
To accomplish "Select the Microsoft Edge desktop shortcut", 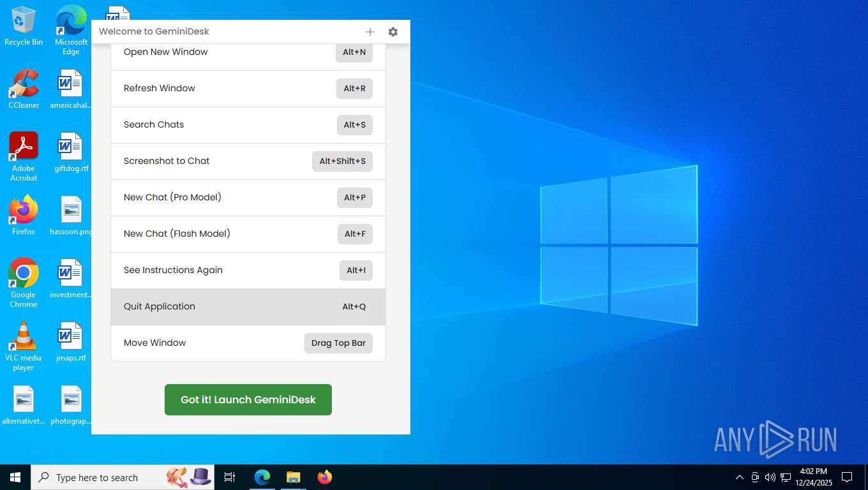I will (71, 30).
